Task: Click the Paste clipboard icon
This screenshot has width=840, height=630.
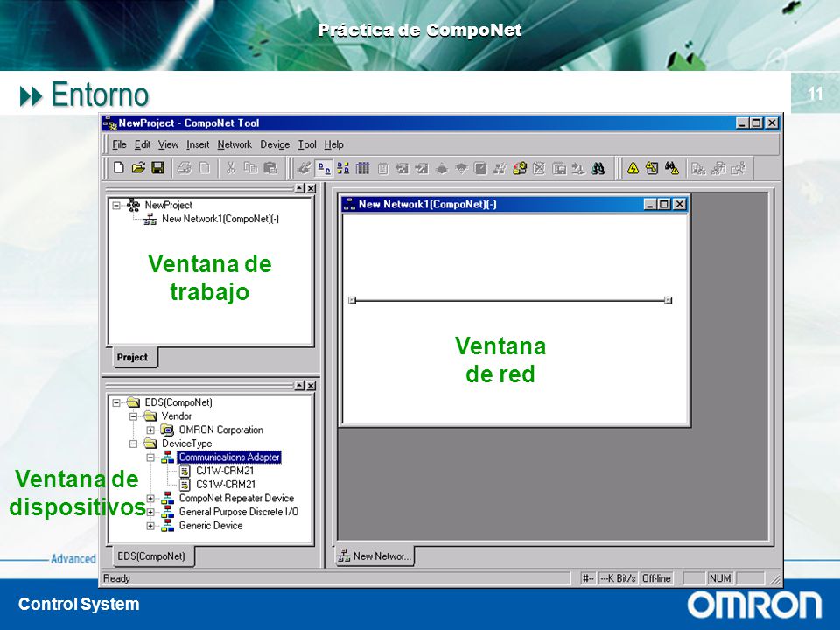Action: (270, 168)
